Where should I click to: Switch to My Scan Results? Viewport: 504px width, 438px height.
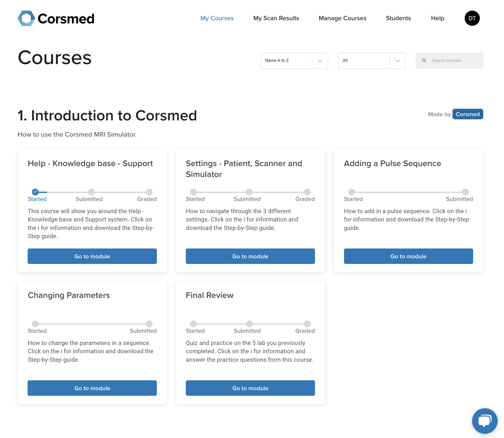276,18
